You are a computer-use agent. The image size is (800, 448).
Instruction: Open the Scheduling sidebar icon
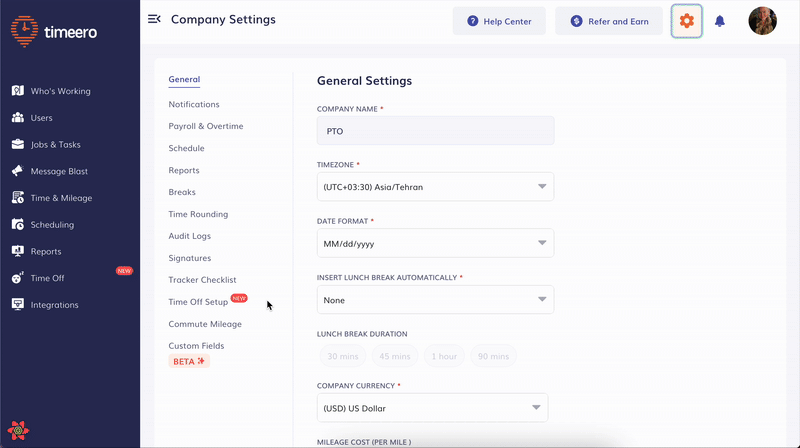[18, 225]
